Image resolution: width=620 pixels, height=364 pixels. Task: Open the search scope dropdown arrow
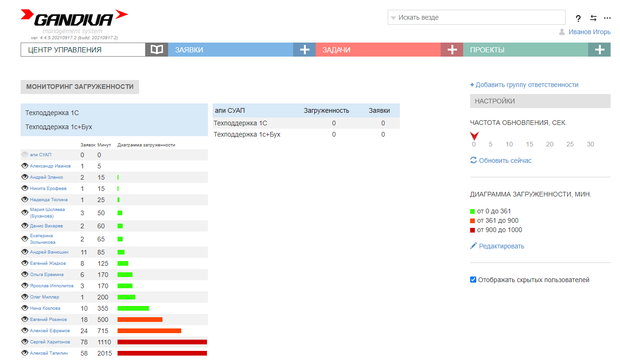[x=393, y=18]
